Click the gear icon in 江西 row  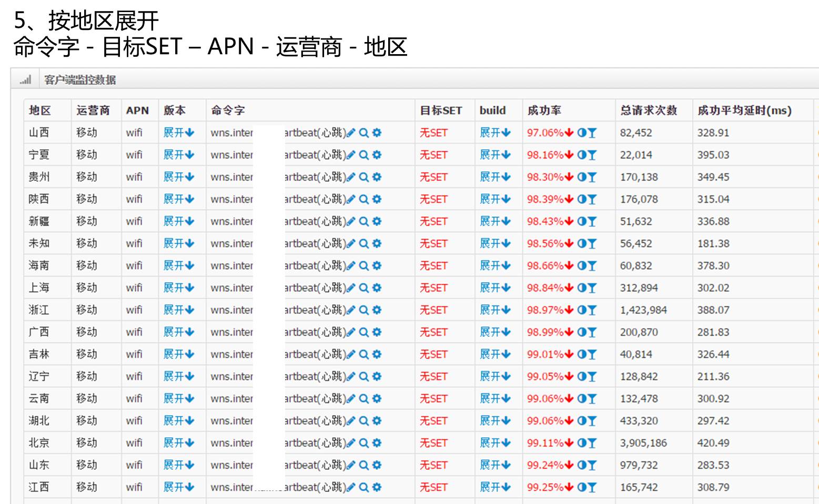point(377,487)
